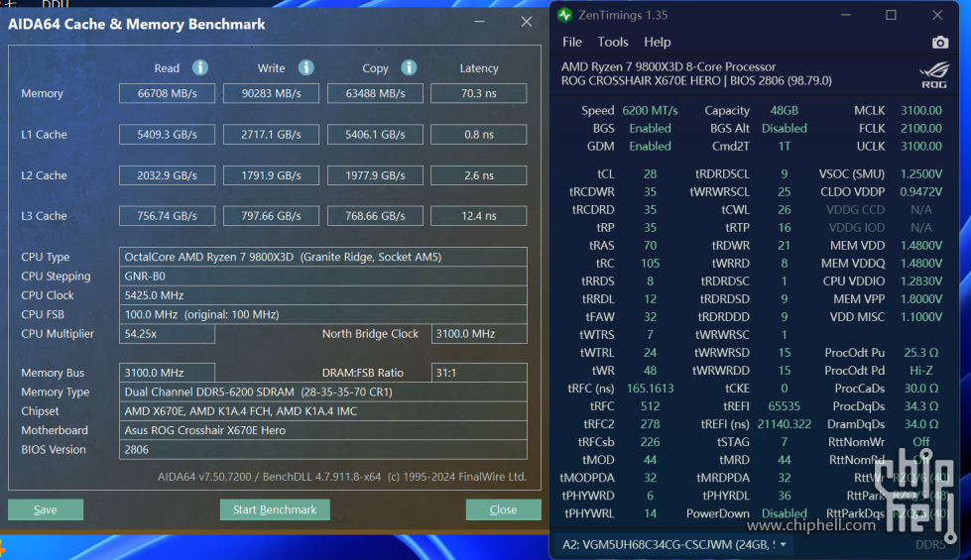Click the AIDA64 version copyright text
971x560 pixels.
[342, 477]
